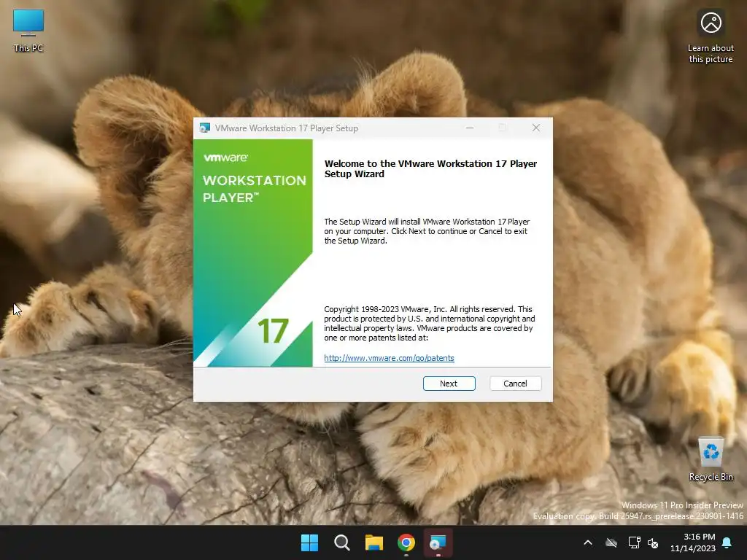747x560 pixels.
Task: Click Learn about this picture icon
Action: tap(711, 38)
